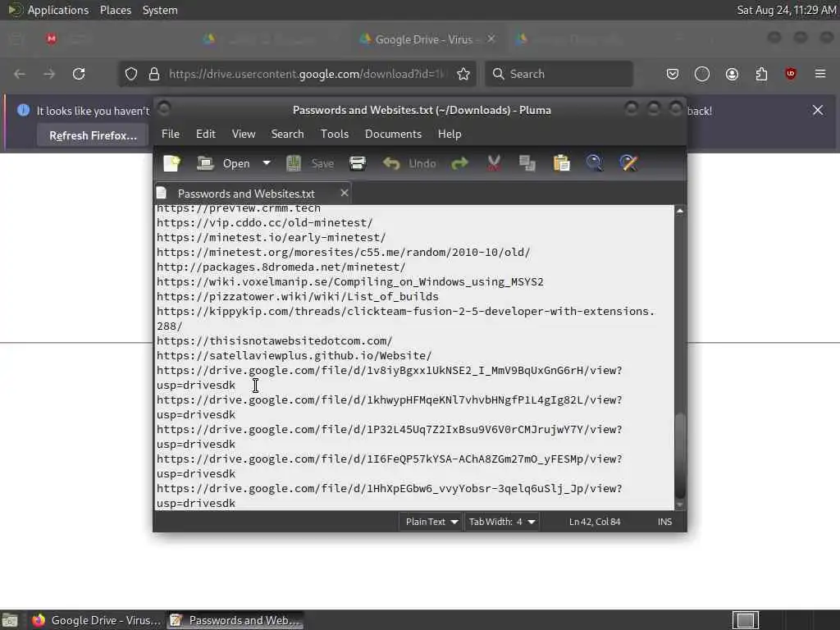Viewport: 840px width, 630px height.
Task: Open the File menu in Pluma
Action: pyautogui.click(x=171, y=134)
